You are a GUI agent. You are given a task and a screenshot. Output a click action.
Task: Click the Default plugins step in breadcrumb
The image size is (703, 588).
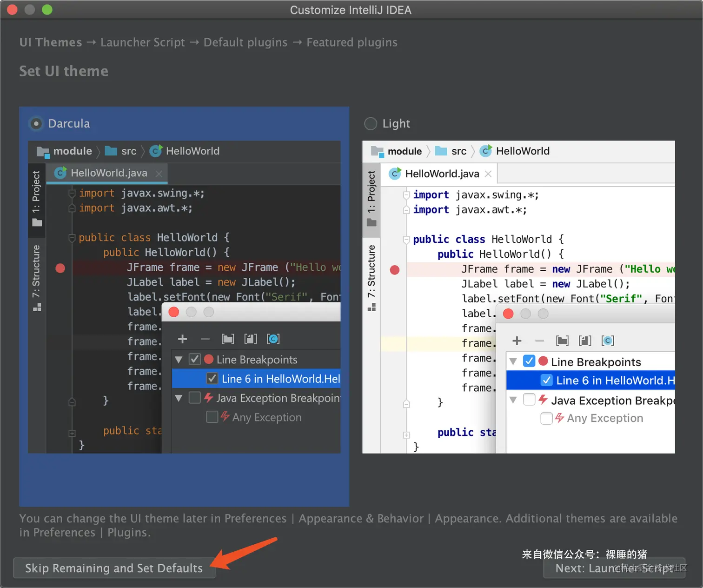pos(245,42)
